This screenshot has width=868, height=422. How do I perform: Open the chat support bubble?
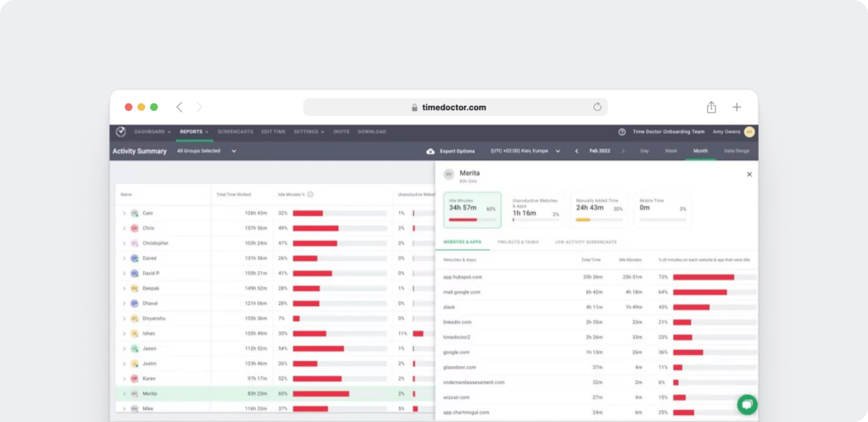747,404
